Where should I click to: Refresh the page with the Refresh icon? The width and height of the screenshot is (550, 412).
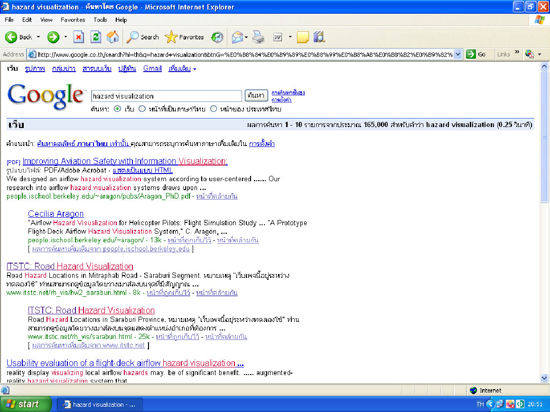pos(95,37)
